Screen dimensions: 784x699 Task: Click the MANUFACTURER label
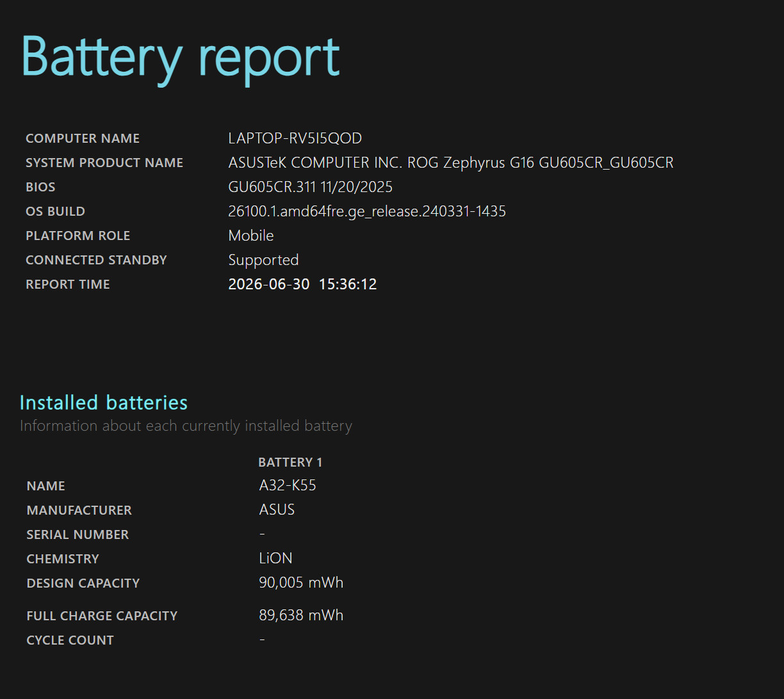pyautogui.click(x=79, y=510)
